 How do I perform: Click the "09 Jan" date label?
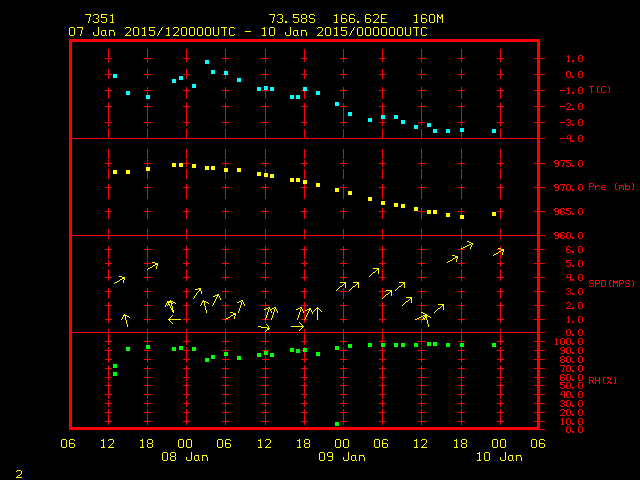coord(342,457)
